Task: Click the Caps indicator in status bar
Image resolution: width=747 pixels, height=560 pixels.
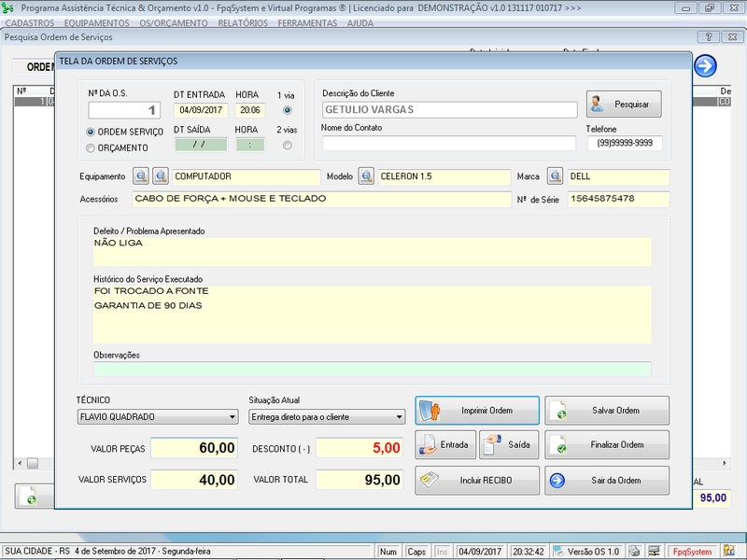Action: point(416,552)
